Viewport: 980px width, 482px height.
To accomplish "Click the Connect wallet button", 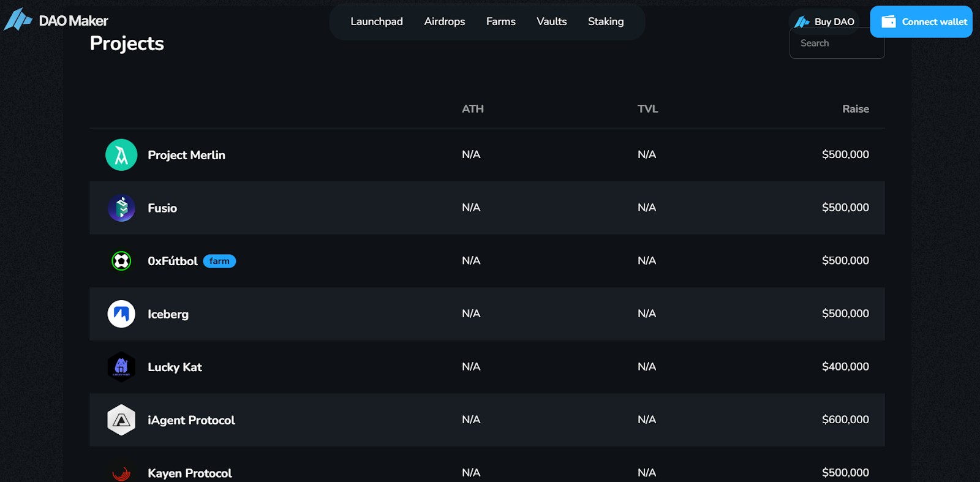I will tap(921, 21).
